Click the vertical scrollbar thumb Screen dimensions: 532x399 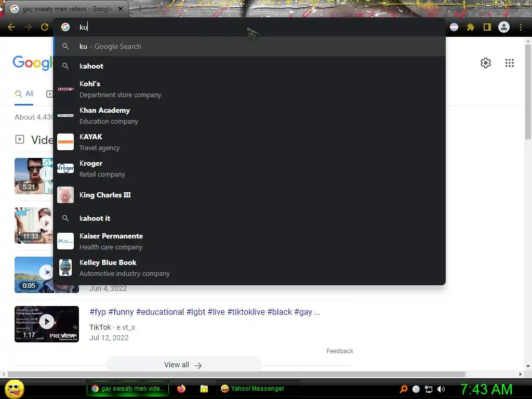[528, 91]
